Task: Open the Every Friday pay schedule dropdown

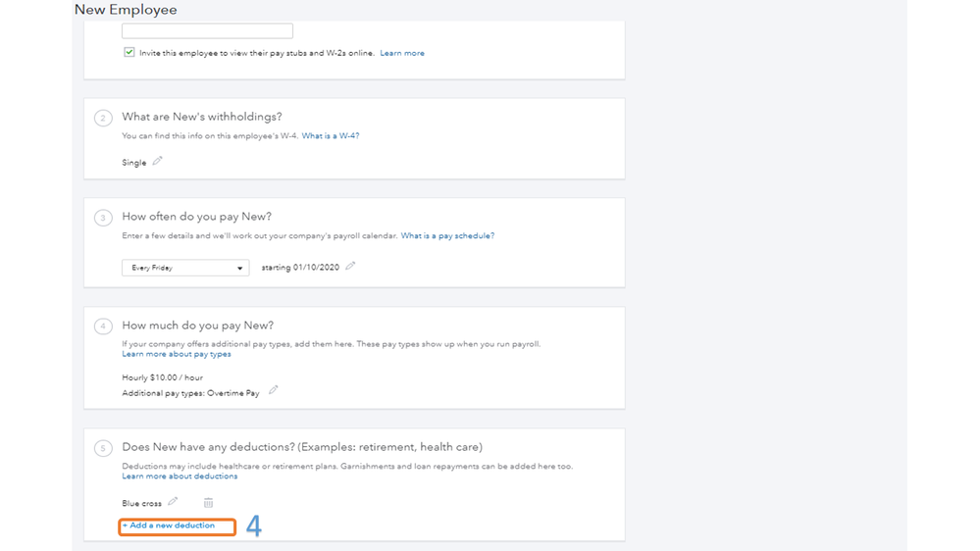Action: click(185, 268)
